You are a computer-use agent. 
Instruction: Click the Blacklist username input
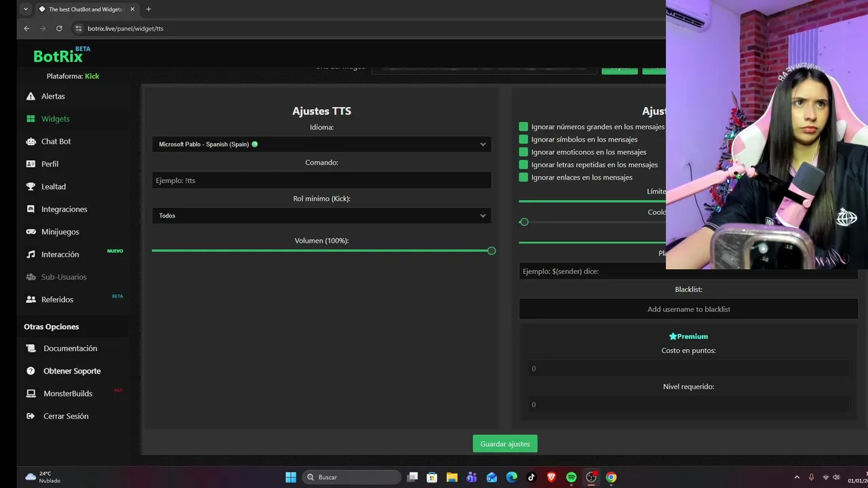[688, 309]
